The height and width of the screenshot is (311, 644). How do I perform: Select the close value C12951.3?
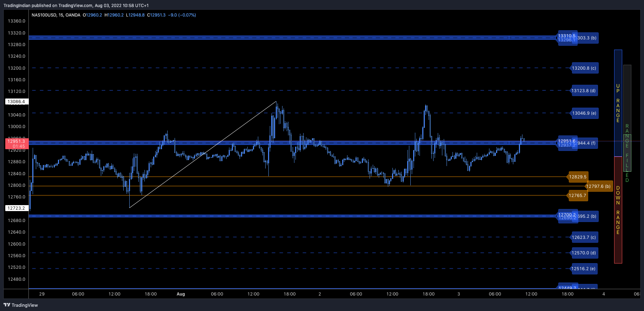tap(156, 15)
